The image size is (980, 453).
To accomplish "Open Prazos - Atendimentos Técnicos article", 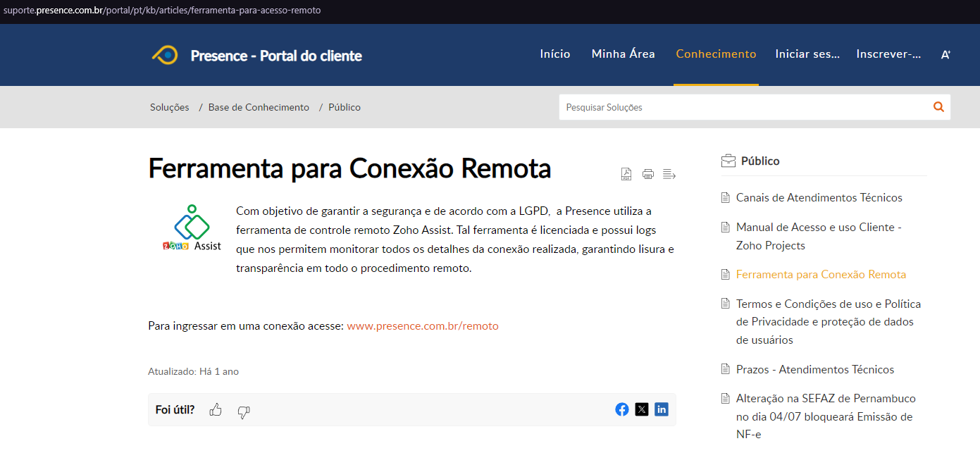I will tap(815, 370).
